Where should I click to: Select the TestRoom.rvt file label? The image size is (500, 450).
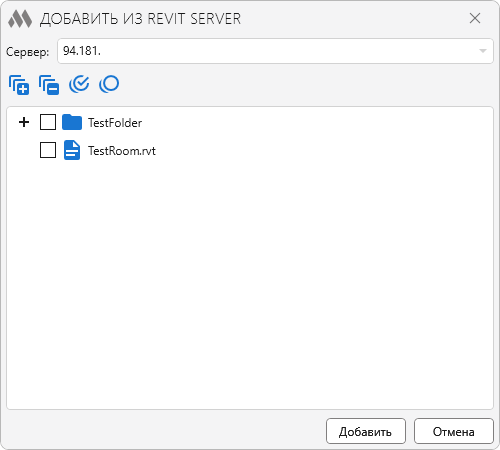[x=122, y=151]
